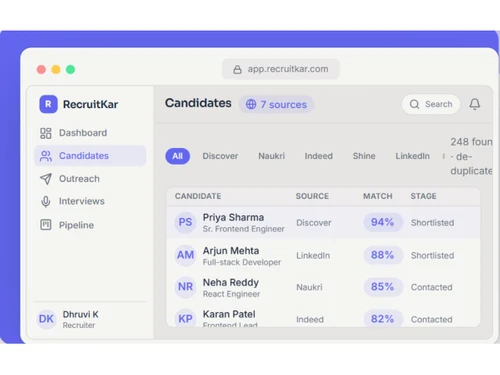Open Priya Sharma candidate name
Image resolution: width=500 pixels, height=375 pixels.
click(233, 217)
